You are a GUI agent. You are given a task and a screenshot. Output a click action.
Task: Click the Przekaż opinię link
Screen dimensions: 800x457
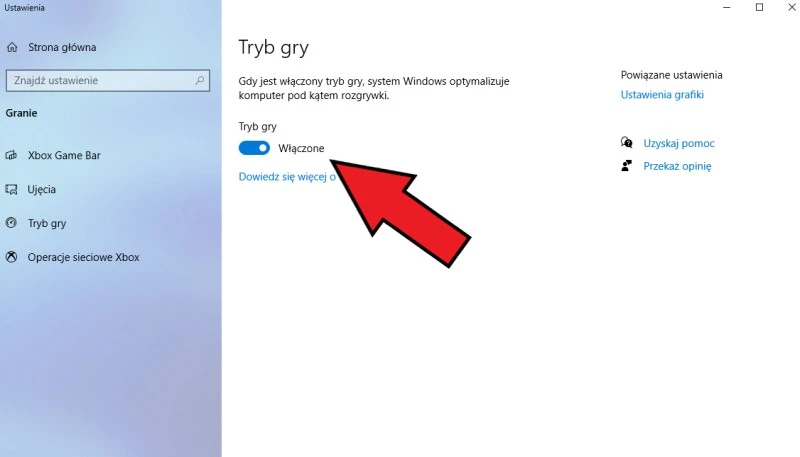click(x=677, y=166)
